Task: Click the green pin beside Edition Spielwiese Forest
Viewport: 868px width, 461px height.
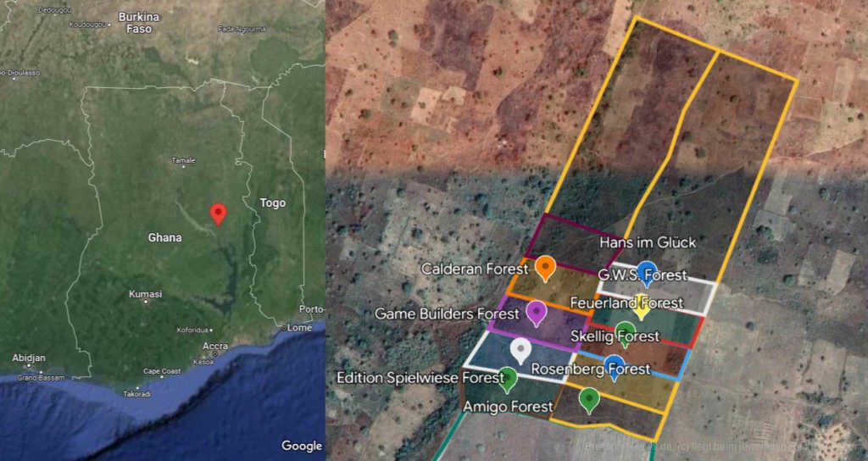Action: point(508,379)
